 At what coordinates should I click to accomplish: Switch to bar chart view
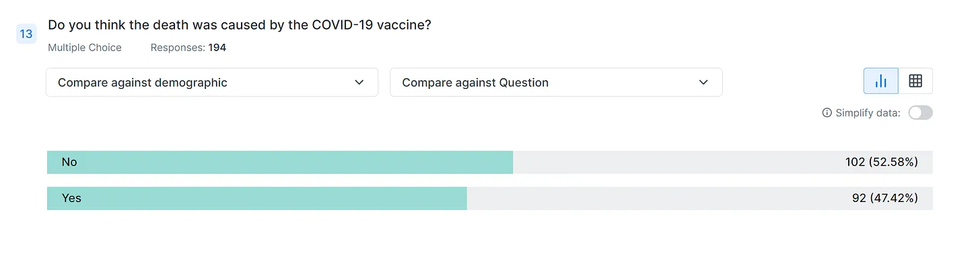click(881, 81)
